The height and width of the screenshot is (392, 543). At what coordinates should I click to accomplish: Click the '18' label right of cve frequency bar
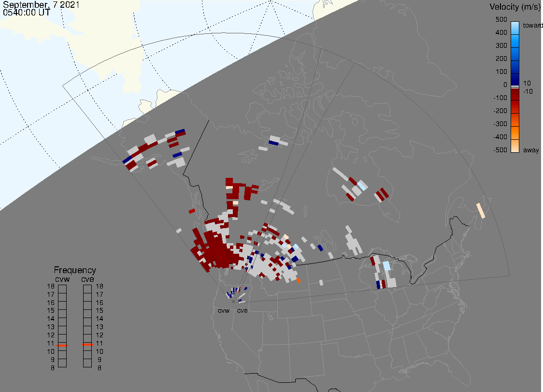[x=100, y=286]
